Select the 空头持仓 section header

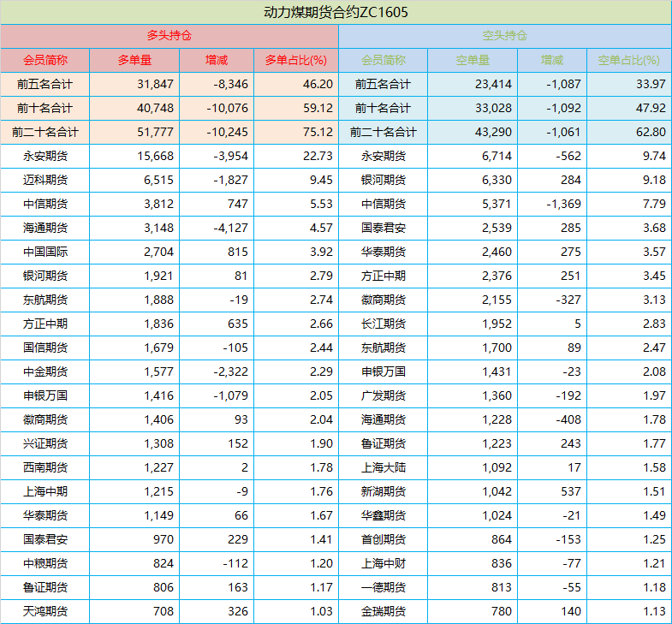click(505, 36)
